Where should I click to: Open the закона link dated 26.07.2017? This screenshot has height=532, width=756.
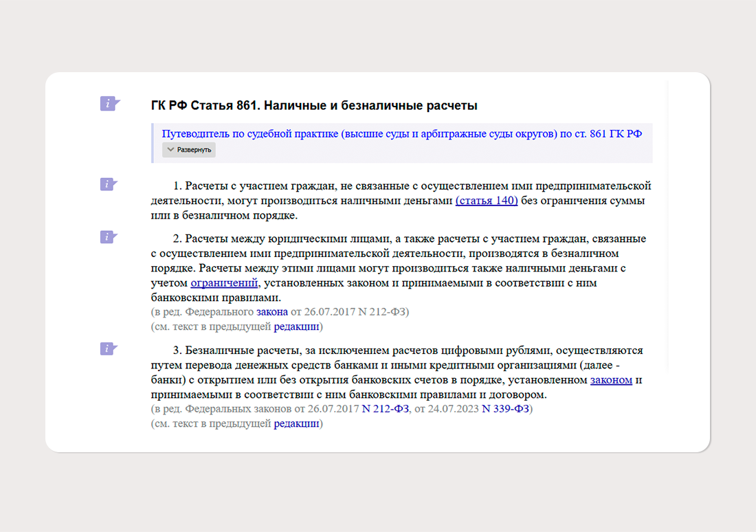point(272,312)
